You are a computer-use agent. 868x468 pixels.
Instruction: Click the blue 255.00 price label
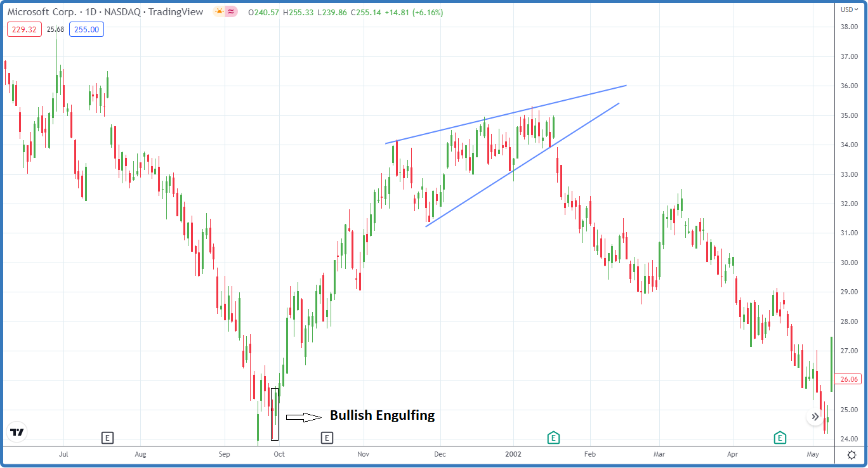86,29
